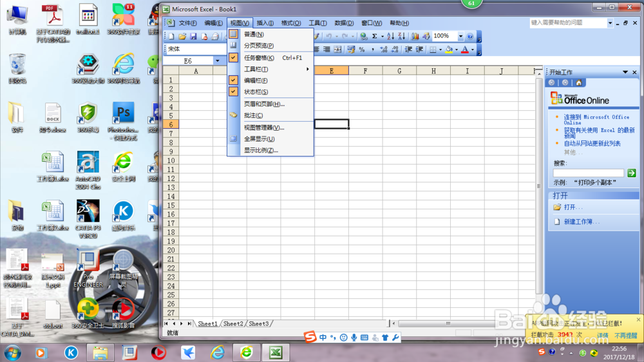Click the Internet Explorer taskbar icon
The height and width of the screenshot is (362, 644).
tap(217, 352)
